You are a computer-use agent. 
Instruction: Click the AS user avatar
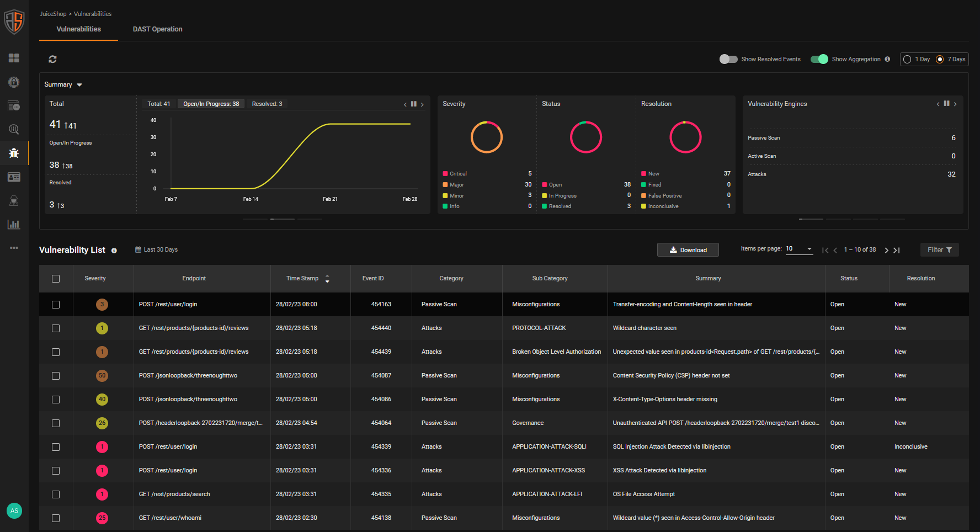(14, 510)
